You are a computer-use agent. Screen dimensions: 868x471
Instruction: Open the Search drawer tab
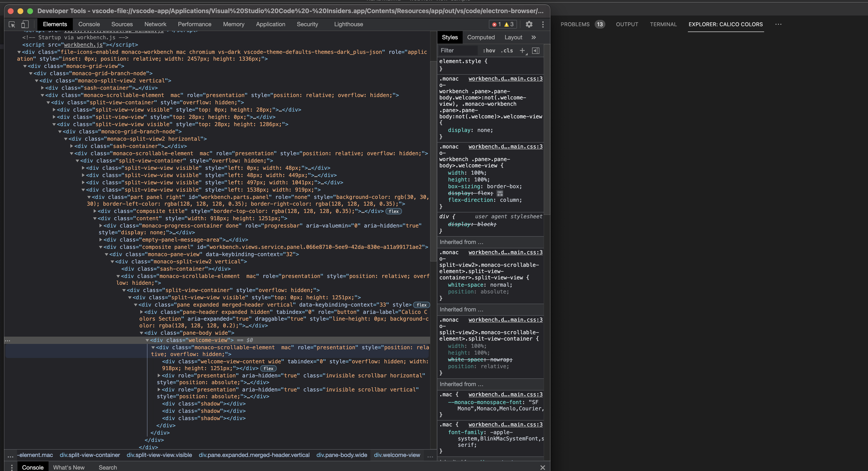pos(108,467)
